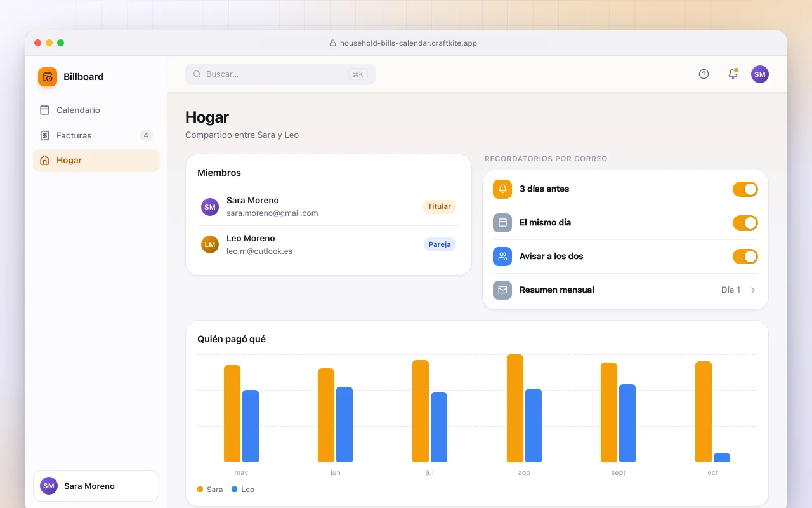Click the ⌘K shortcut hint

coord(358,74)
